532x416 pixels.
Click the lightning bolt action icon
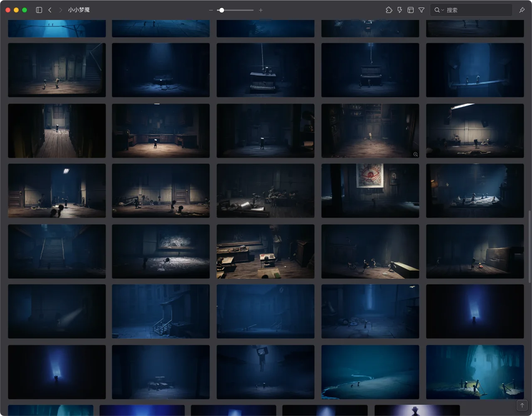pos(400,10)
